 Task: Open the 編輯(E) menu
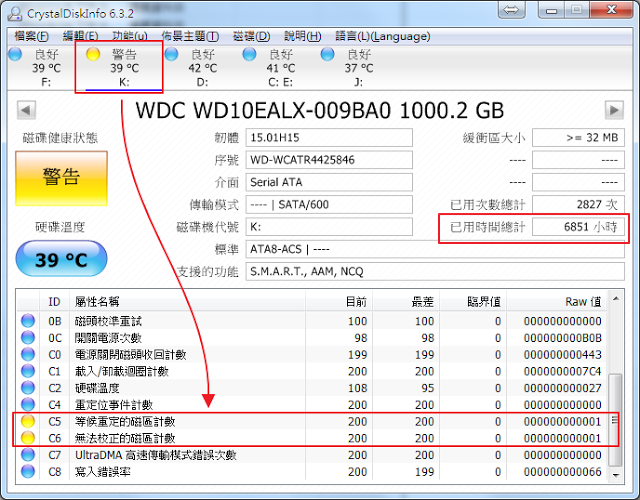click(x=80, y=36)
